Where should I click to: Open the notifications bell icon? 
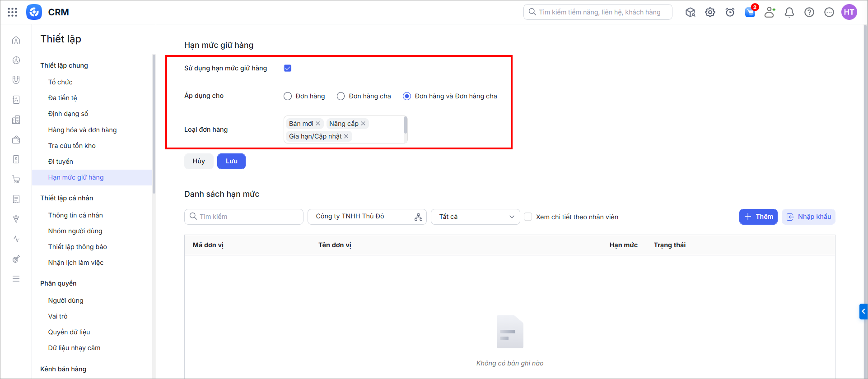coord(789,12)
